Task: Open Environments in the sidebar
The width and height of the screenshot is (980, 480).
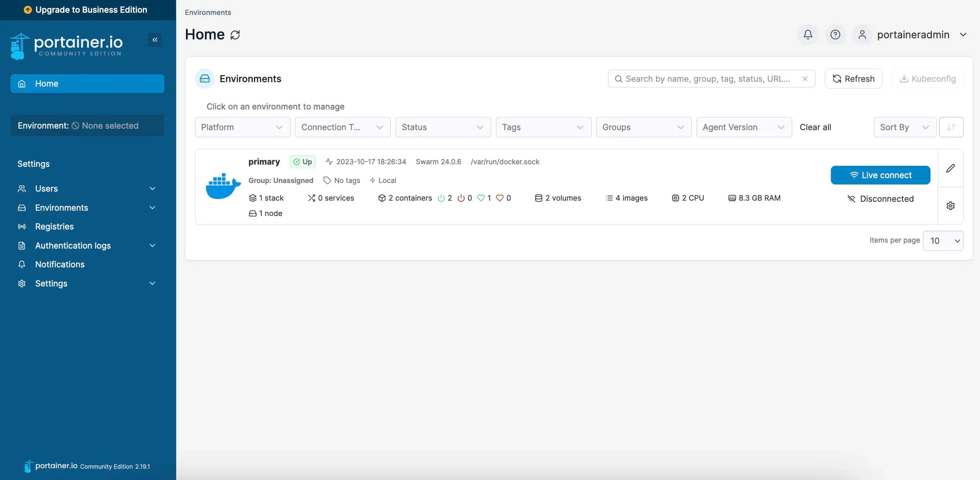Action: [x=87, y=207]
